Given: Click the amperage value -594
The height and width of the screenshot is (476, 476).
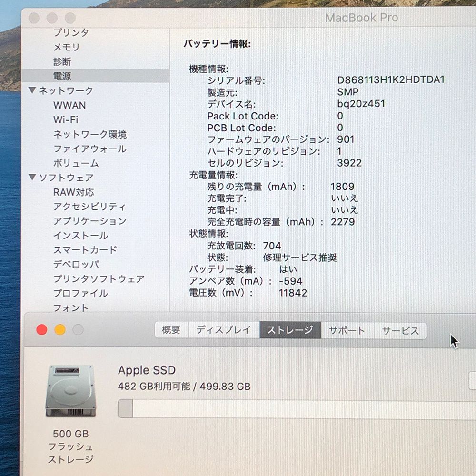Looking at the screenshot, I should (290, 281).
